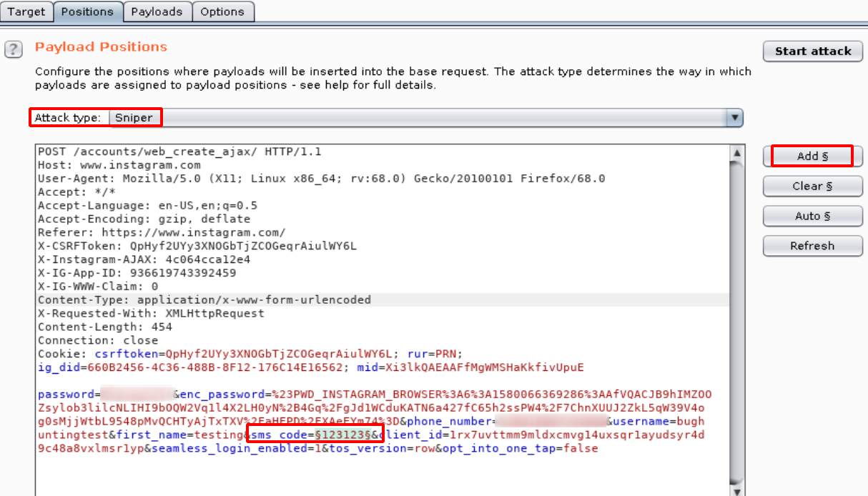This screenshot has width=868, height=496.
Task: Click the 'Attack type:' label
Action: click(68, 118)
